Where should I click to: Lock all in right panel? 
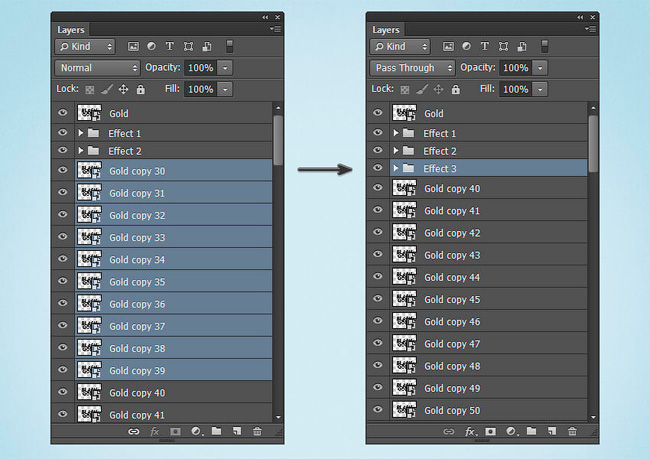456,89
